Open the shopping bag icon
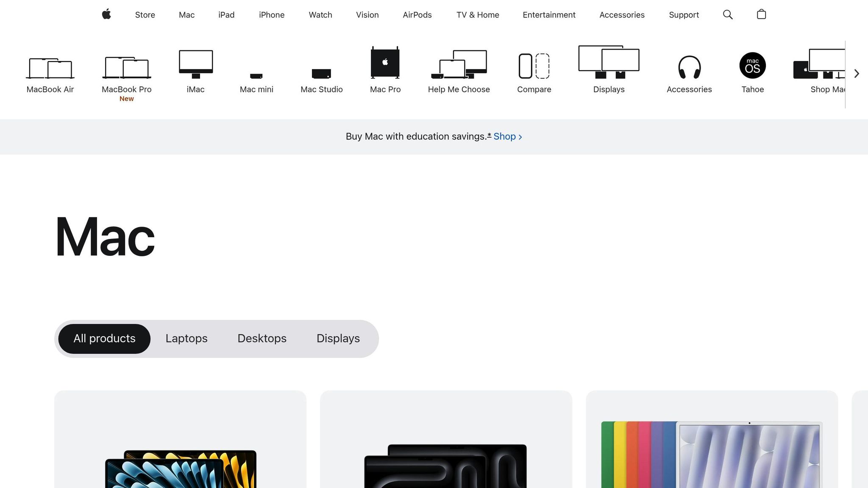 [761, 14]
